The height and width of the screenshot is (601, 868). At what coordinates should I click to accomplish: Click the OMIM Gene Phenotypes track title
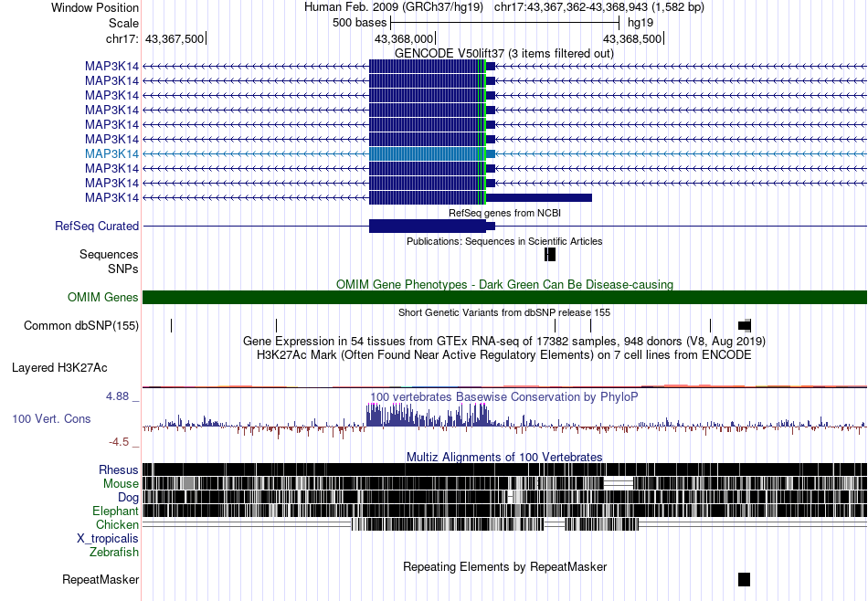tap(504, 284)
